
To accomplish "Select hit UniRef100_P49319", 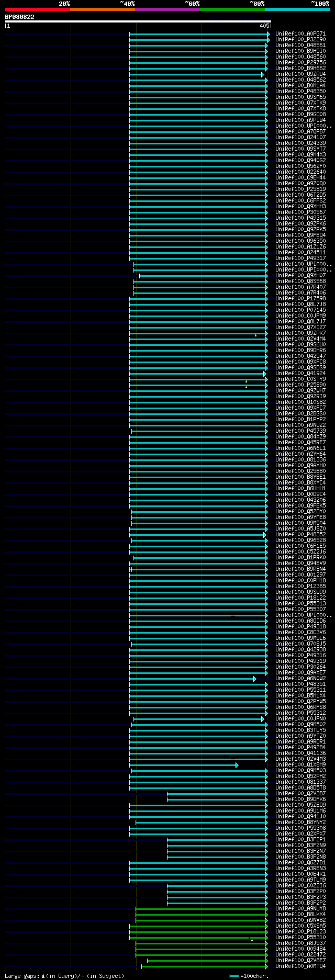I will tap(300, 661).
